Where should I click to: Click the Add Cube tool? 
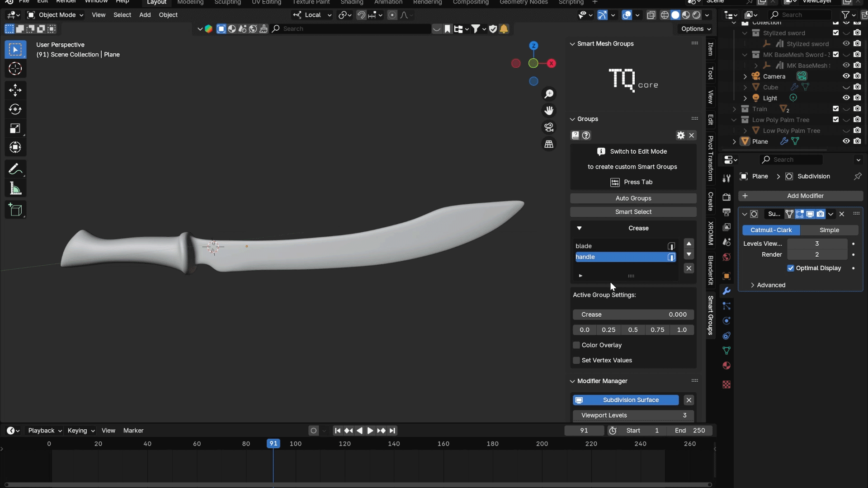click(x=15, y=210)
